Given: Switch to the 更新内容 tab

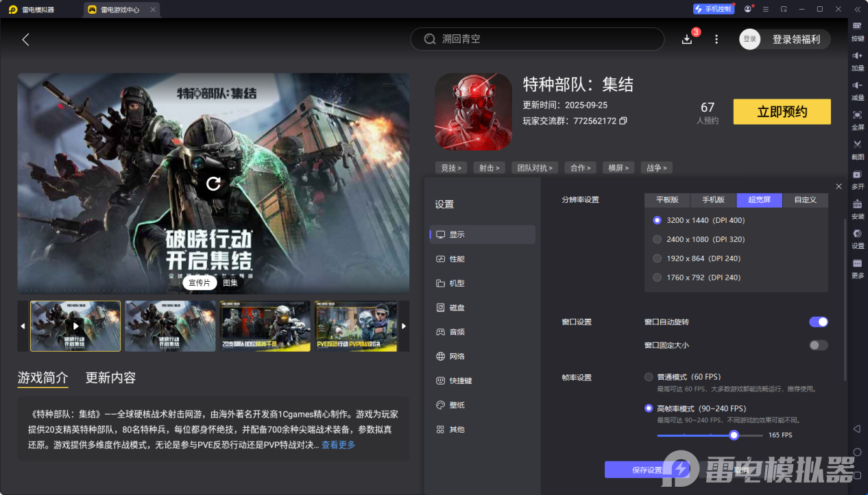Looking at the screenshot, I should pos(110,377).
